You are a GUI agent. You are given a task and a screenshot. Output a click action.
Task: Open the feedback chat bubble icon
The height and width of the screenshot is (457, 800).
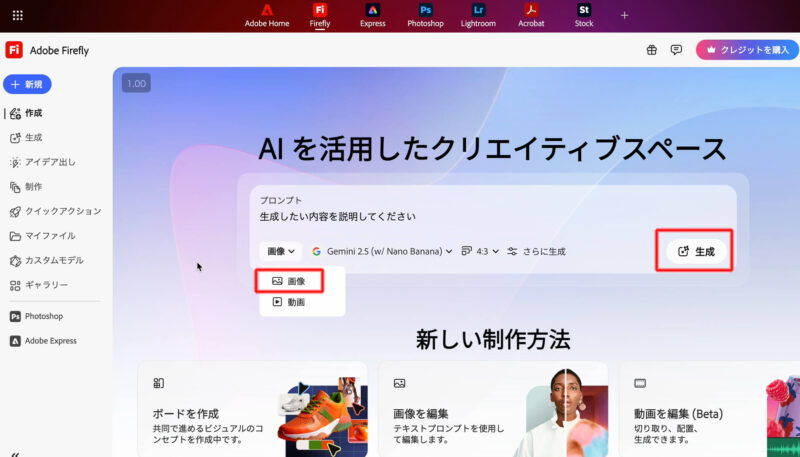click(x=676, y=49)
